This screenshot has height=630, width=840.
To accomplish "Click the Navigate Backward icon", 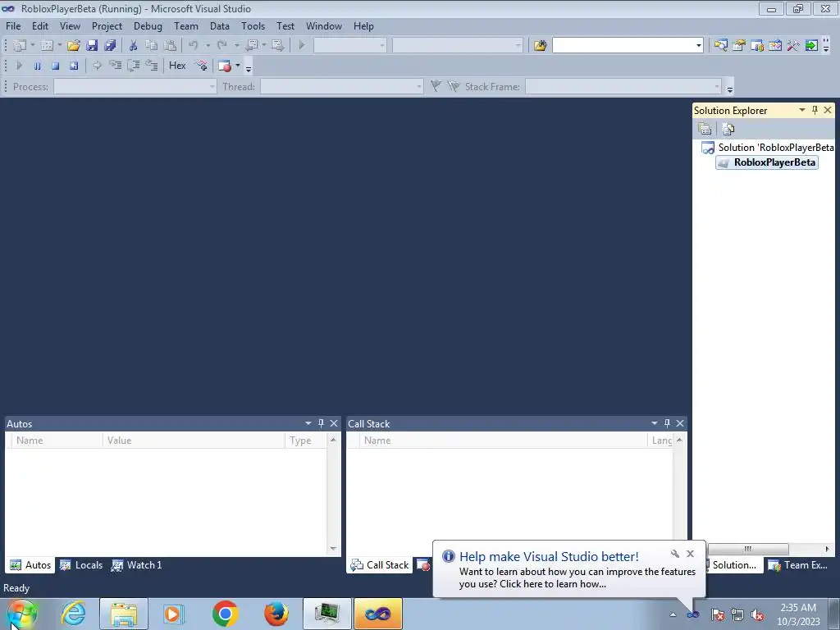I will (x=251, y=46).
